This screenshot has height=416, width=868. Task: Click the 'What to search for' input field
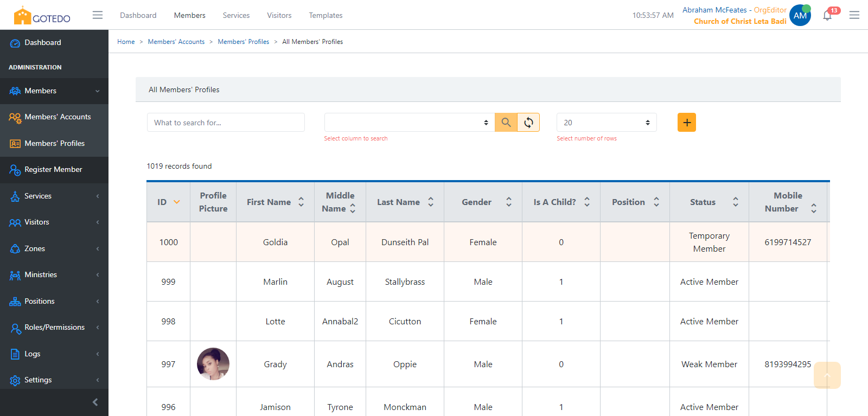(x=226, y=123)
